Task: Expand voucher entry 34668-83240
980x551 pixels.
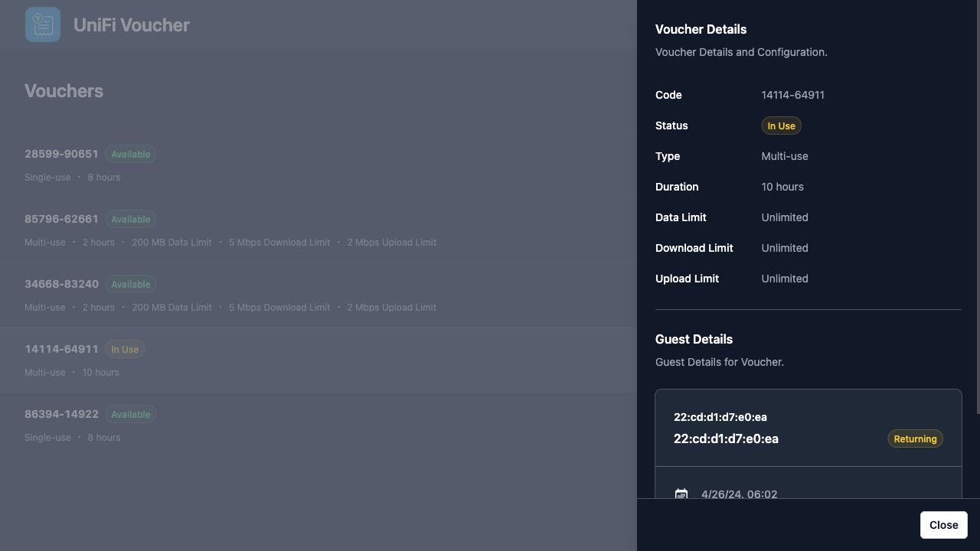Action: (x=61, y=284)
